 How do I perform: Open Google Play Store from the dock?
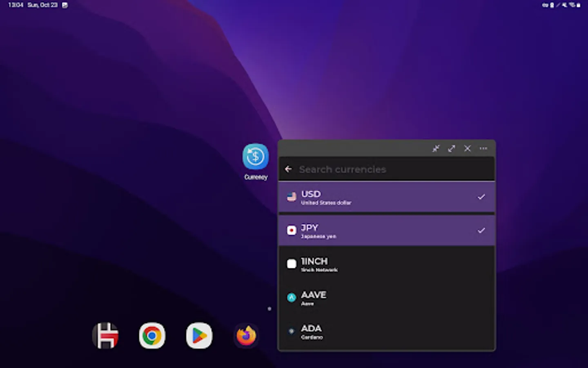click(x=199, y=336)
